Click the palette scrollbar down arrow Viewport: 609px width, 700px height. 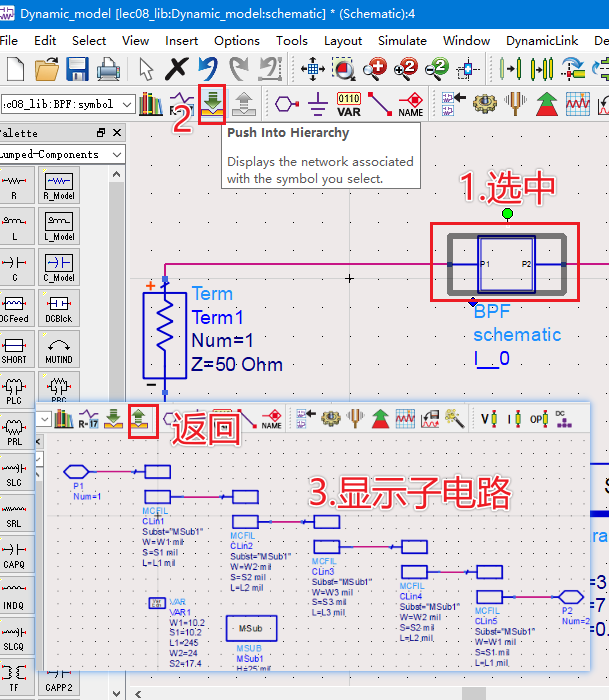point(117,693)
